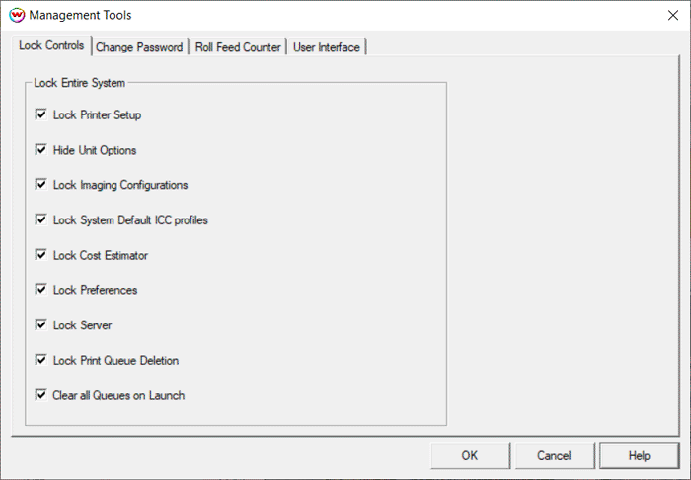The image size is (691, 480).
Task: Toggle the Lock Cost Estimator checkbox
Action: pos(41,255)
